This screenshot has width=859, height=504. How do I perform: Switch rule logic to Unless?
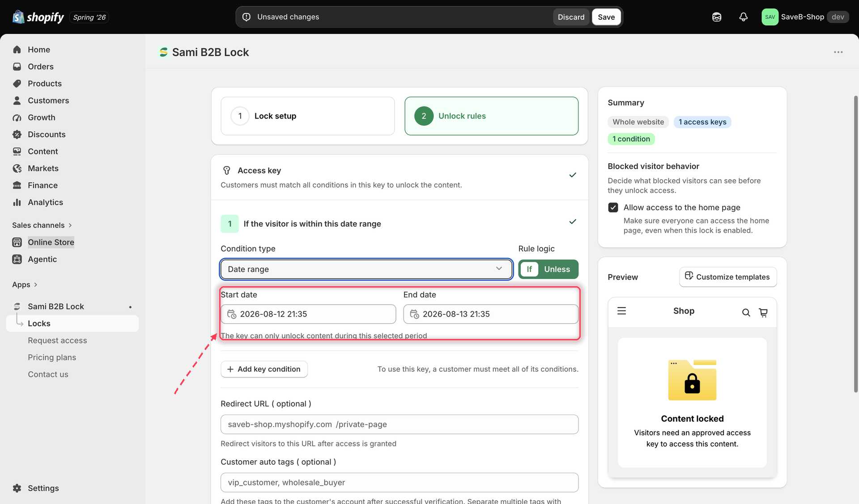557,269
